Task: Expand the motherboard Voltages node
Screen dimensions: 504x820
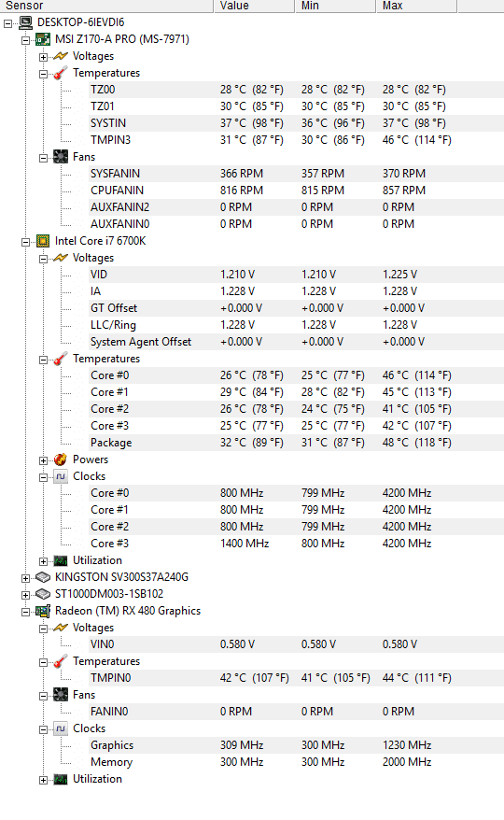Action: (43, 56)
